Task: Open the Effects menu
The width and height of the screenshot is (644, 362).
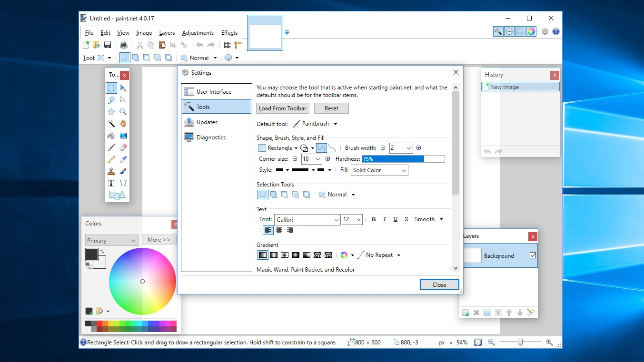Action: pyautogui.click(x=229, y=33)
